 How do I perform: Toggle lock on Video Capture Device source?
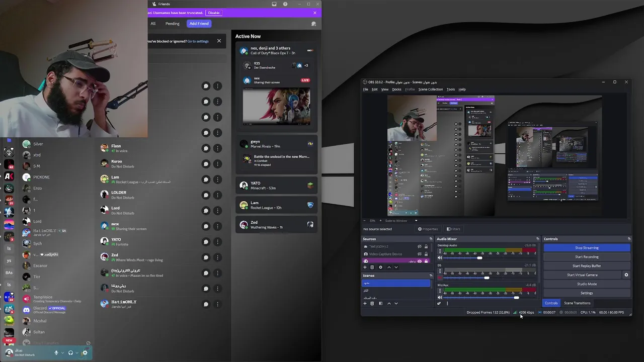(426, 254)
